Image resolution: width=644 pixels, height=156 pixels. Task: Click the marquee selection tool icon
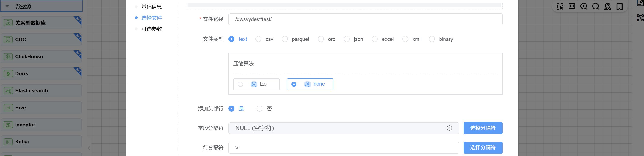point(560,7)
